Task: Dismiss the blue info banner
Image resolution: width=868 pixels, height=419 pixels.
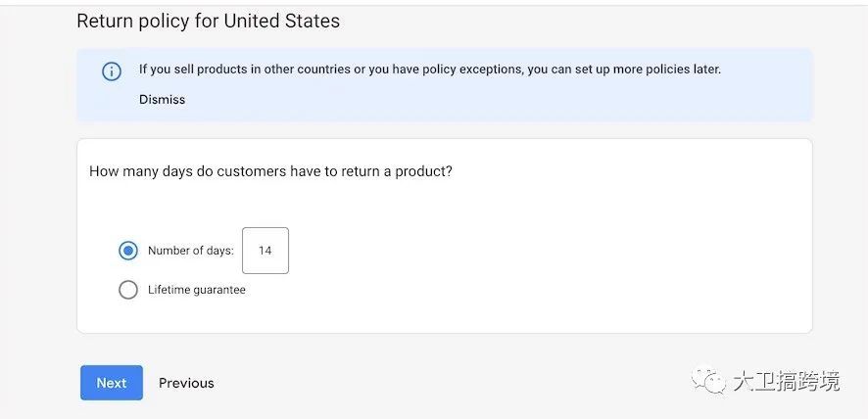Action: (x=162, y=100)
